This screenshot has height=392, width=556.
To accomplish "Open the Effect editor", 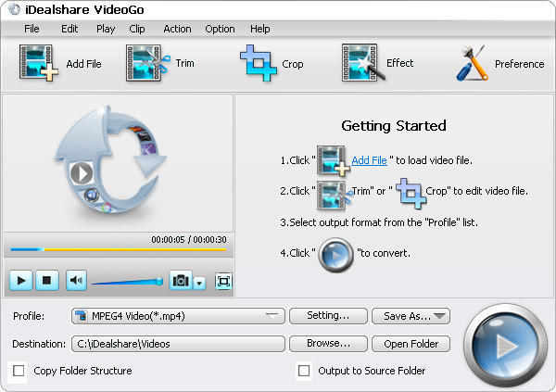I will pos(362,63).
